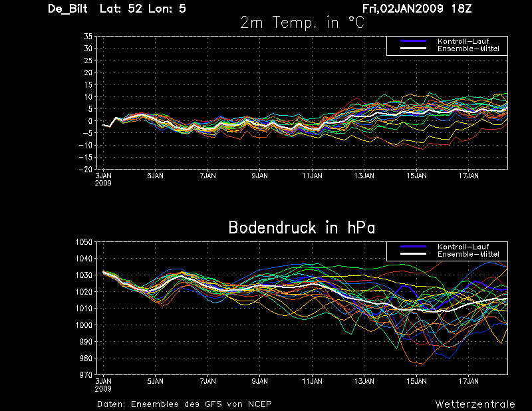Select the 'Lon: 5' longitude label
Screen dimensions: 532x411
(x=168, y=9)
